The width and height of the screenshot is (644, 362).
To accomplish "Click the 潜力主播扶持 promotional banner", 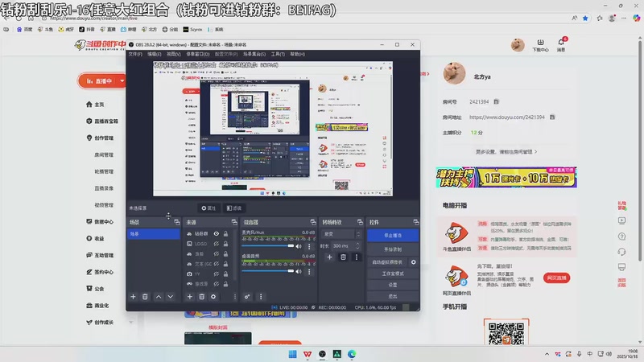I will coord(506,177).
